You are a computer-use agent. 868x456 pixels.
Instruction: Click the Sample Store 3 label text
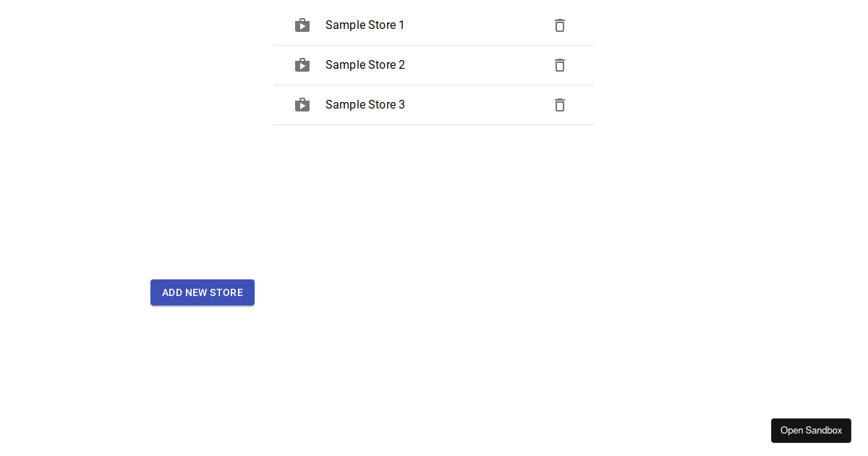tap(365, 104)
